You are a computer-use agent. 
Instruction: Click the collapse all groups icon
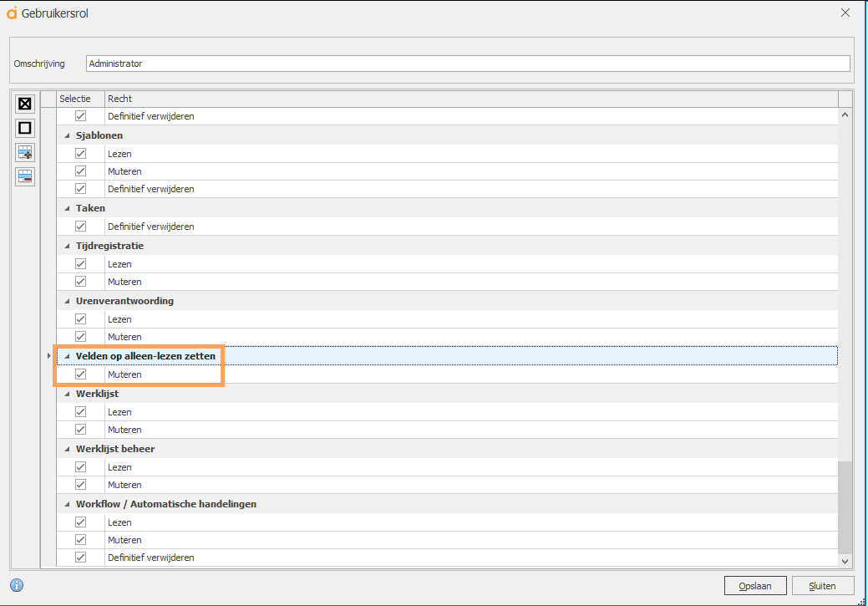[25, 176]
